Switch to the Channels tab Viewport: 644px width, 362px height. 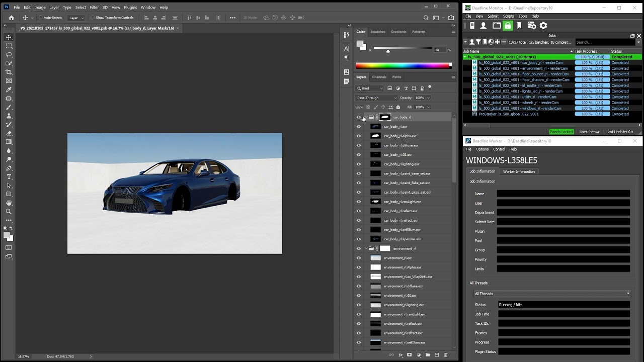[x=379, y=77]
